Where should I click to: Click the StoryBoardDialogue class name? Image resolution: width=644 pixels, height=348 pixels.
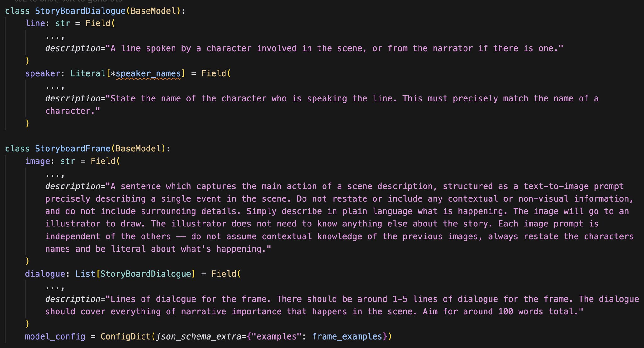click(x=80, y=11)
